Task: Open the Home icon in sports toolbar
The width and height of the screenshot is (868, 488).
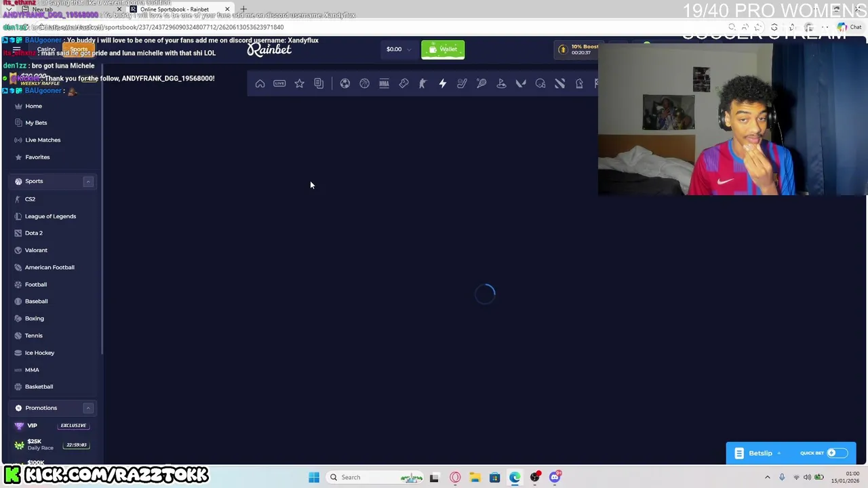Action: tap(260, 83)
